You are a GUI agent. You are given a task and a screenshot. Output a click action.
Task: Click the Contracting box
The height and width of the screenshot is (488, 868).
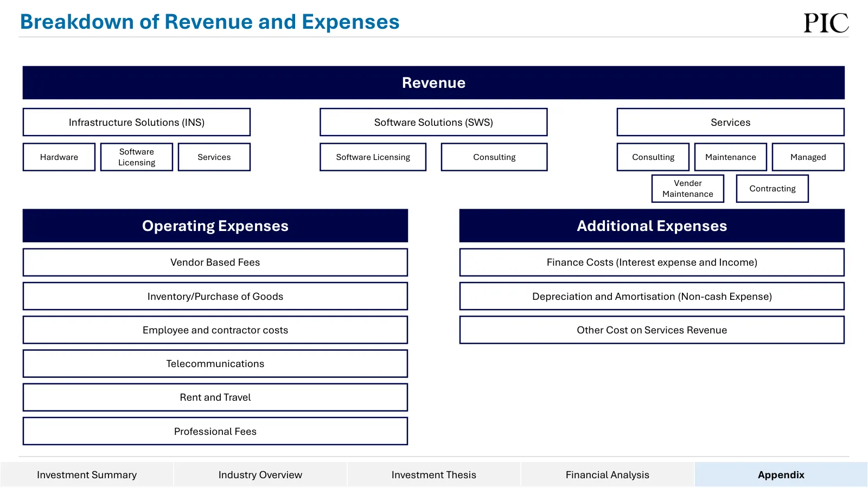click(x=773, y=188)
